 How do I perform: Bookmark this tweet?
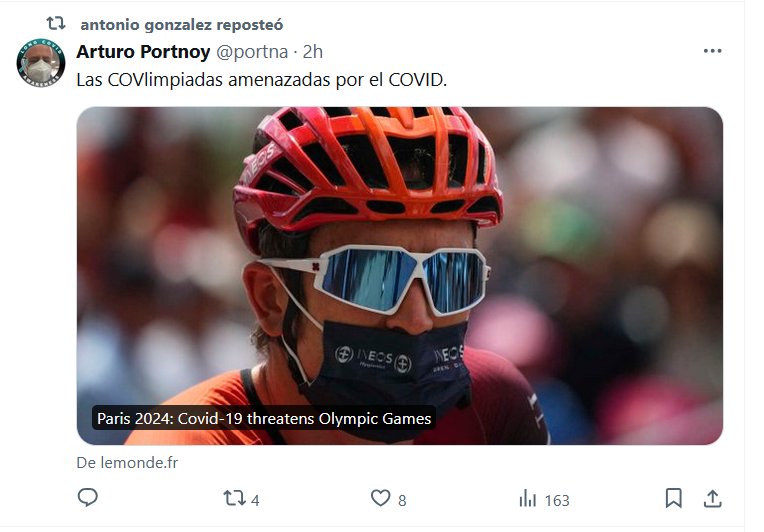click(674, 498)
